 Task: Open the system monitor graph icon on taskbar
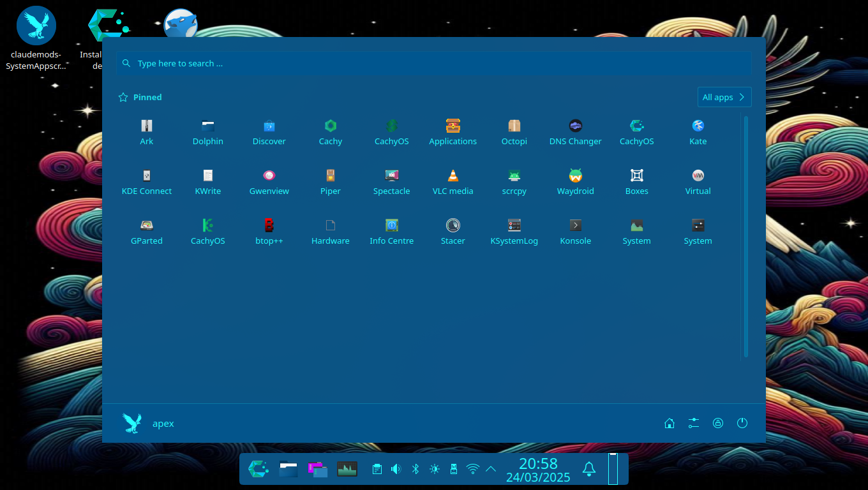[x=347, y=470]
